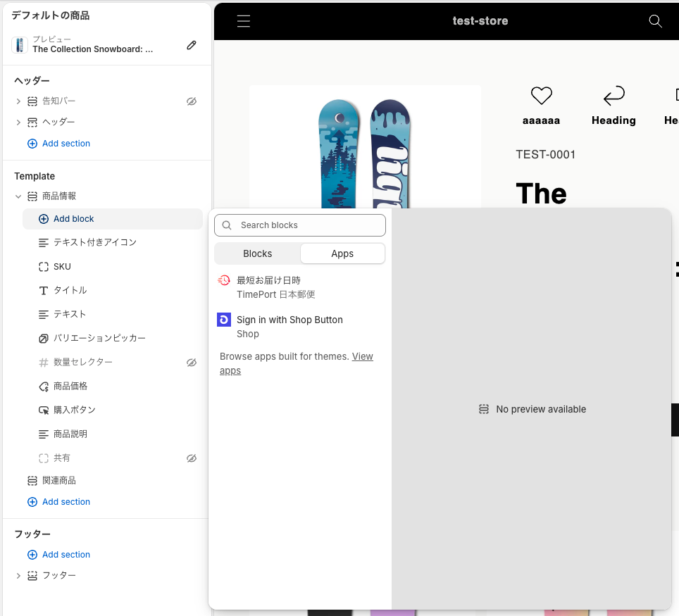Select the 商品説明 block row

point(113,434)
